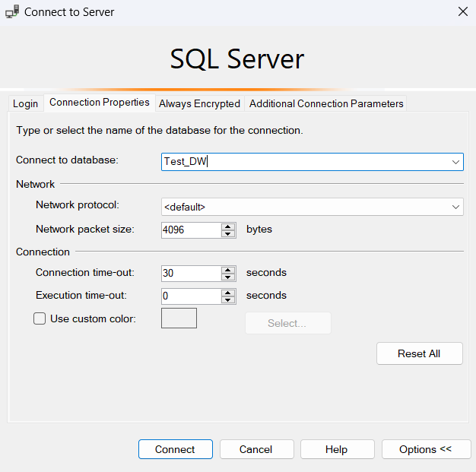Open the Network protocol dropdown
This screenshot has height=472, width=476.
[x=455, y=207]
